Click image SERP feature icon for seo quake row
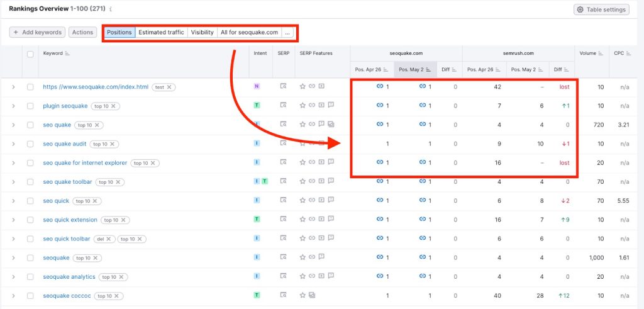Image resolution: width=644 pixels, height=309 pixels. 331,125
